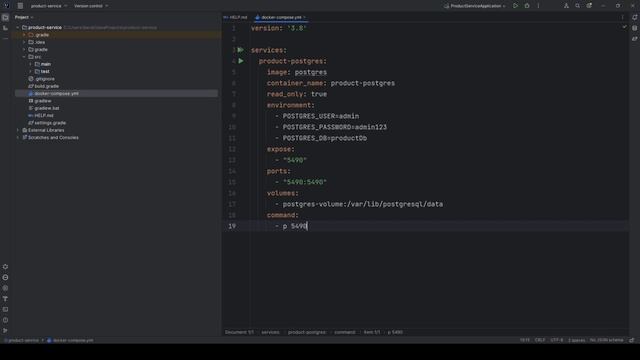Image resolution: width=640 pixels, height=360 pixels.
Task: Select the .gitignore file
Action: click(41, 79)
